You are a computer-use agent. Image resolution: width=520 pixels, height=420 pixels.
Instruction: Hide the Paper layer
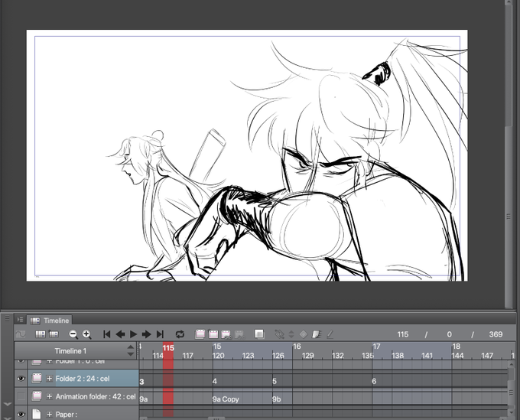(21, 414)
